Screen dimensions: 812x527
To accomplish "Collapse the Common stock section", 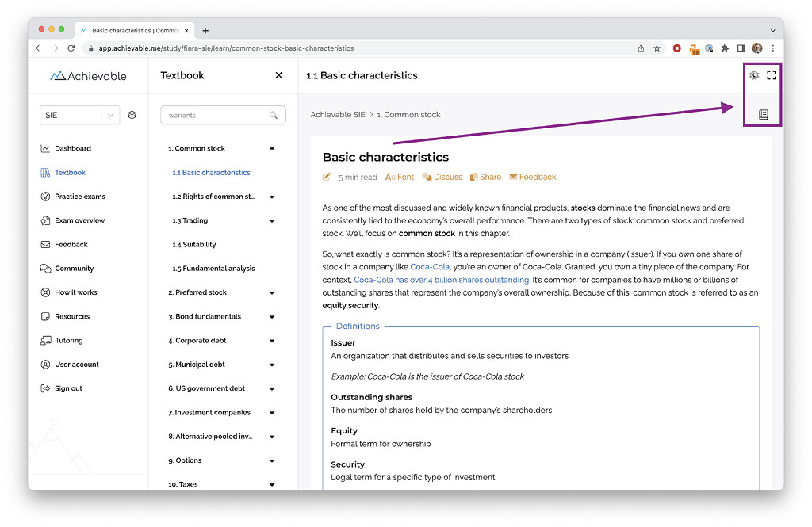I will point(272,148).
